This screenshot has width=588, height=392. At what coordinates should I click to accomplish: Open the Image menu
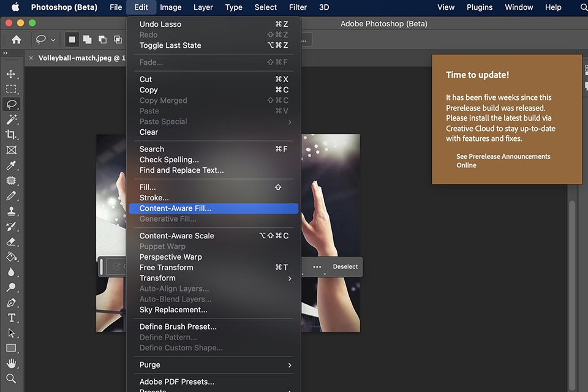coord(170,7)
